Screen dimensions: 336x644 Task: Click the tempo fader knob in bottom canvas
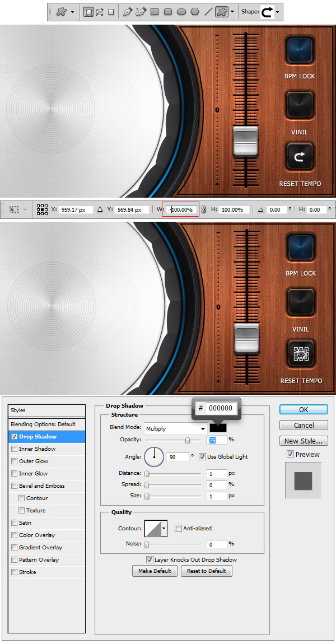tap(246, 338)
